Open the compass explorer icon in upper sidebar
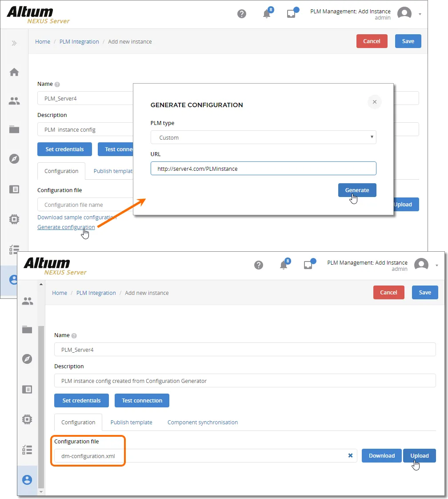The image size is (448, 499). (14, 158)
